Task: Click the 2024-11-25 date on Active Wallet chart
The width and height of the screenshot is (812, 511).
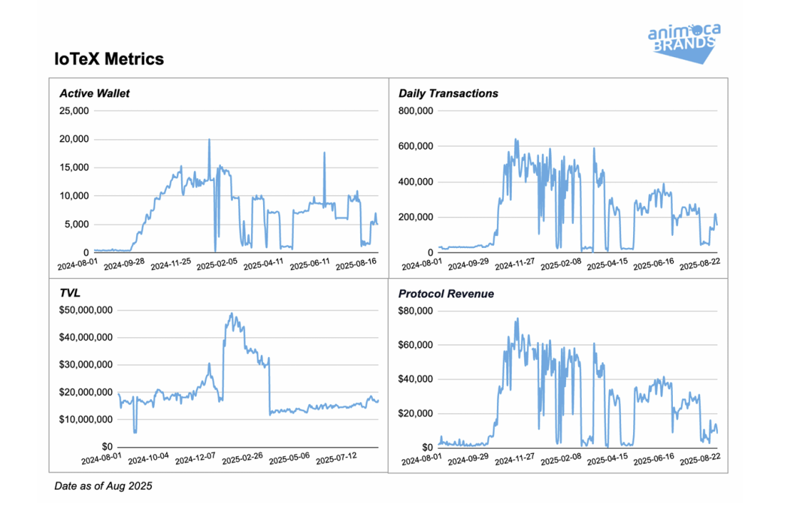Action: pos(171,265)
